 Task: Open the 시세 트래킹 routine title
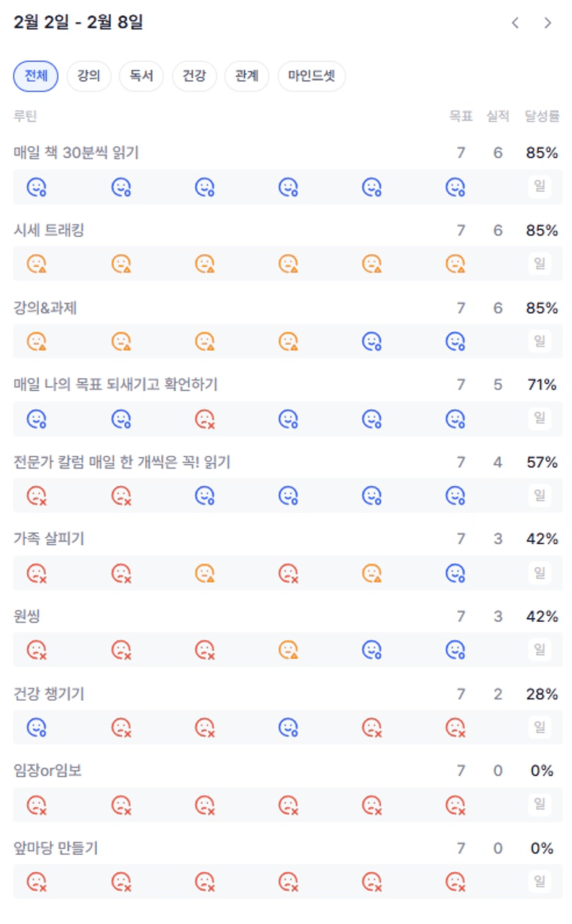(x=49, y=231)
